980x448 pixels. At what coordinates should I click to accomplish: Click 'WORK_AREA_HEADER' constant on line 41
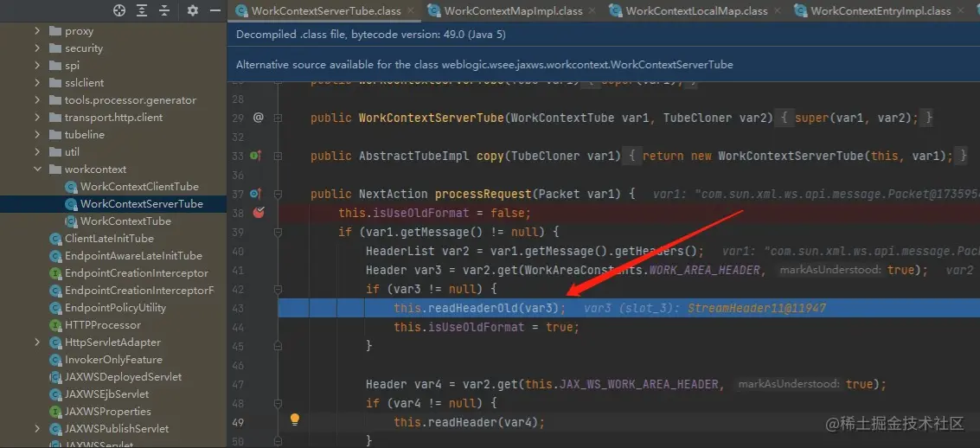pos(704,270)
